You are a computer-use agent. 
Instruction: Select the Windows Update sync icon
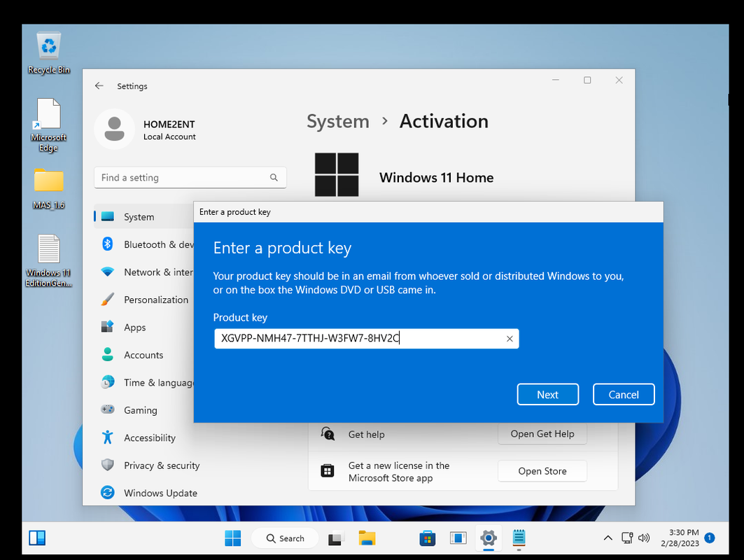coord(108,493)
